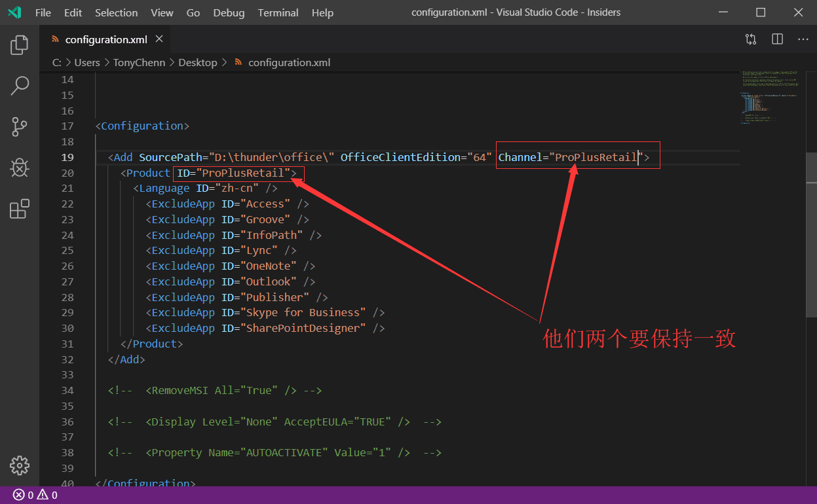Open the Terminal menu
817x504 pixels.
[x=278, y=12]
